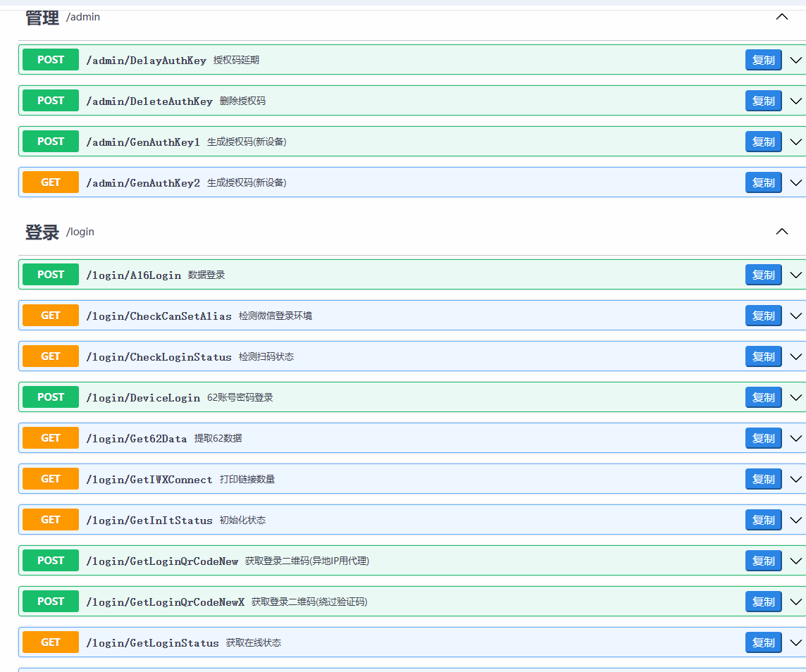The image size is (806, 672).
Task: Click the /login/GetIWXConnect endpoint path
Action: click(149, 480)
